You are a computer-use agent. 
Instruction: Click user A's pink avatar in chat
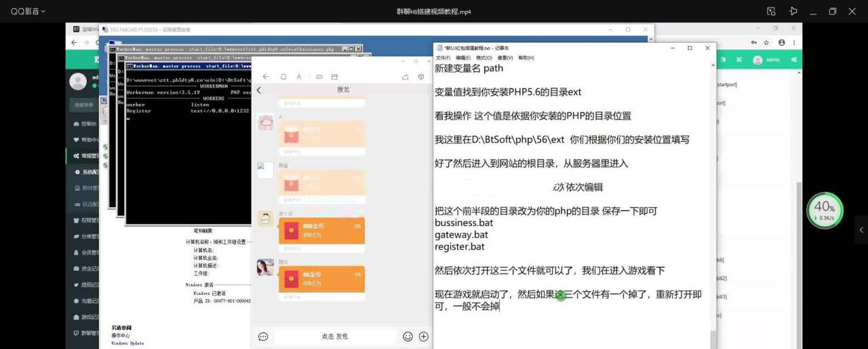(x=265, y=122)
